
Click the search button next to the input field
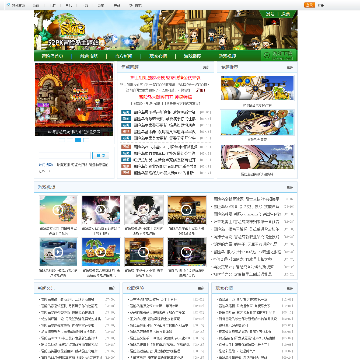(x=100, y=155)
